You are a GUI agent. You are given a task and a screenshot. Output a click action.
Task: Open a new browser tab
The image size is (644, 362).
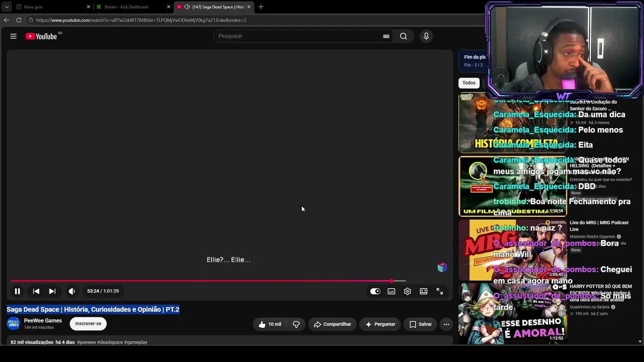tap(261, 7)
